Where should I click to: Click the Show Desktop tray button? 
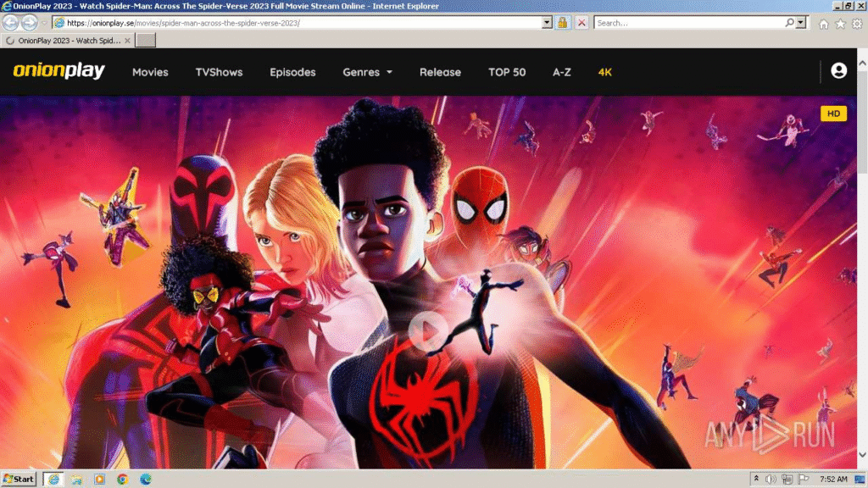[860, 480]
